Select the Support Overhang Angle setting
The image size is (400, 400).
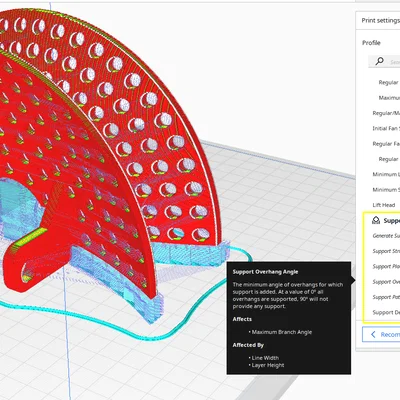(x=386, y=282)
